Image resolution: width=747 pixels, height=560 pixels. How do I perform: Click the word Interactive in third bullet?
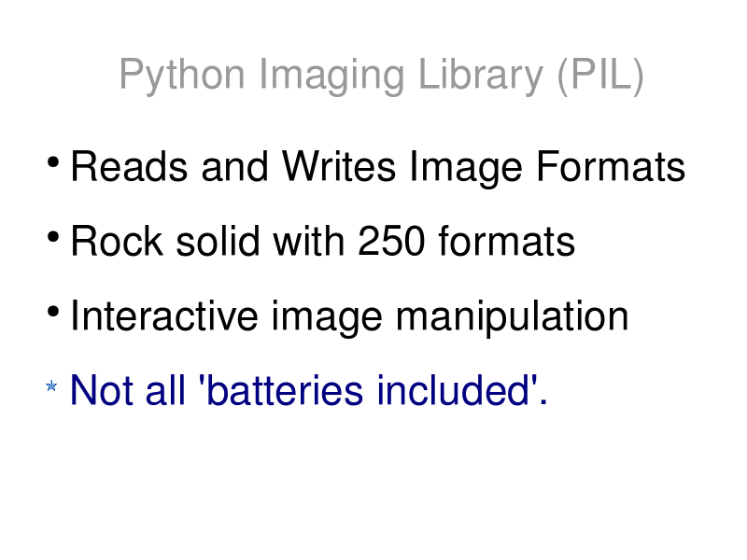[164, 316]
